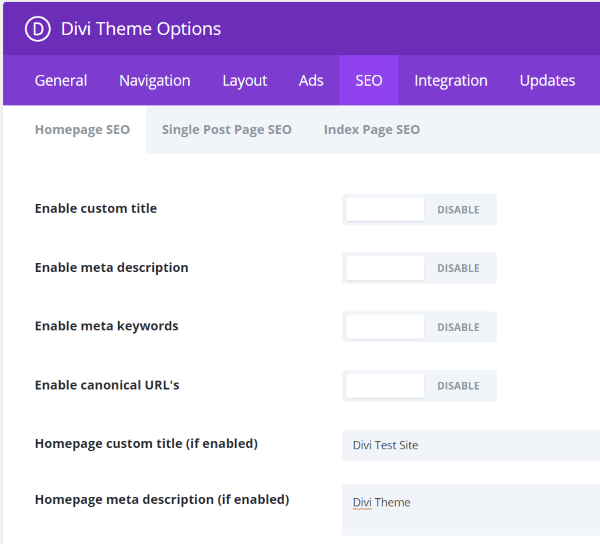Click the Enable canonical URL's label
The height and width of the screenshot is (544, 600).
tap(107, 385)
